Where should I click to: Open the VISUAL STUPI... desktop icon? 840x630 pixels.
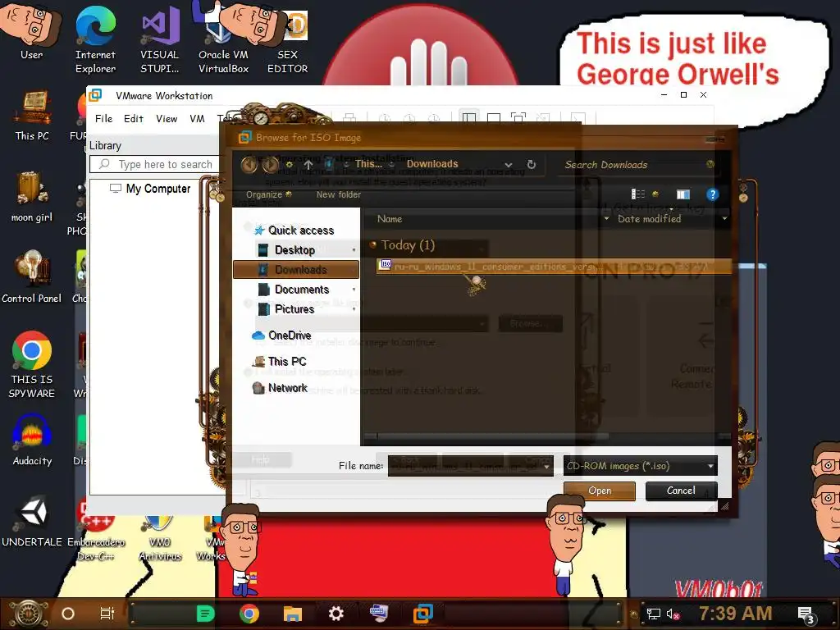pyautogui.click(x=160, y=39)
